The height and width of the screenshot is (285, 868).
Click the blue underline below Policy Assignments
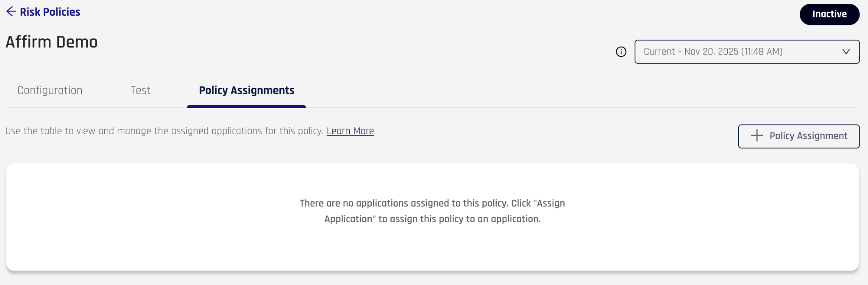tap(246, 106)
